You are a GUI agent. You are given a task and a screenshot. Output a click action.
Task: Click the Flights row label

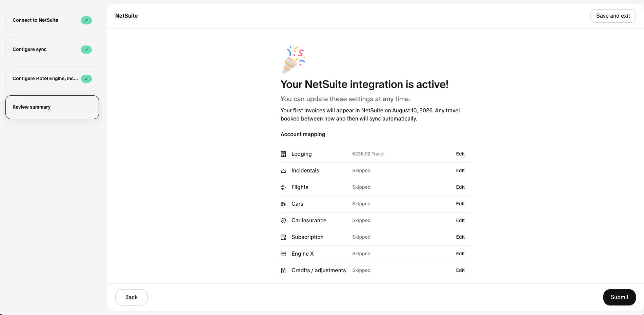(x=300, y=187)
